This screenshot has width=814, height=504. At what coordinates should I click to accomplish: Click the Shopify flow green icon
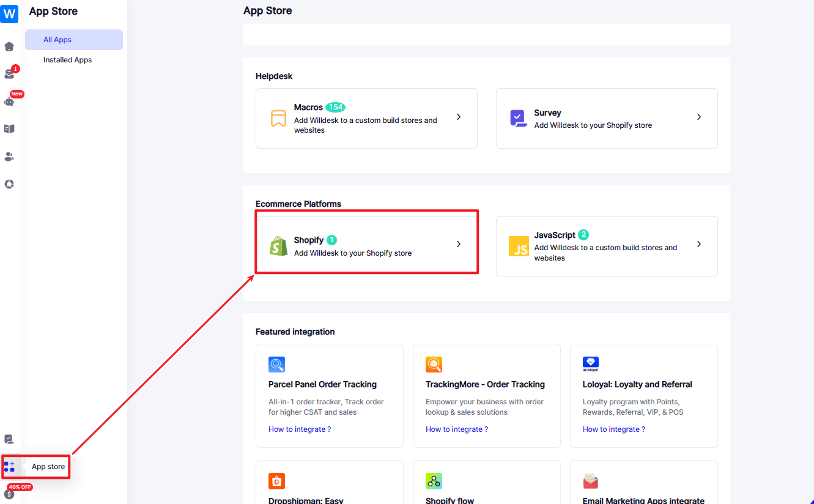[x=434, y=481]
